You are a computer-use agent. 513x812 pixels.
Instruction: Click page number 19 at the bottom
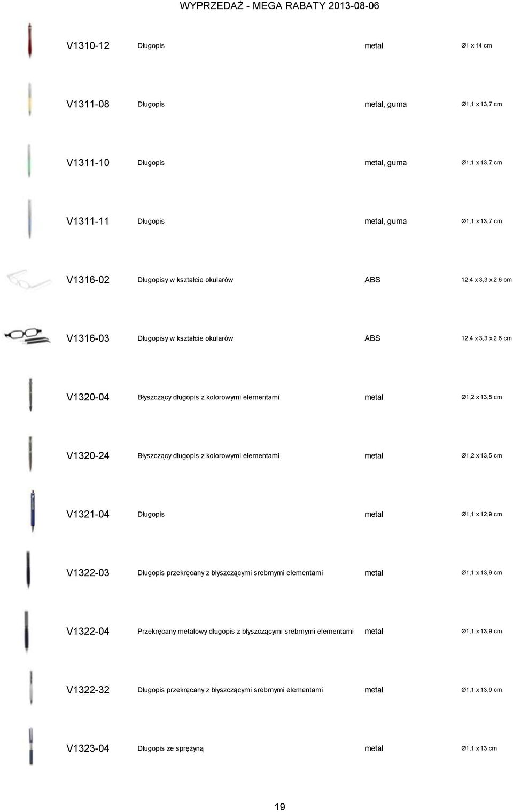tap(280, 807)
